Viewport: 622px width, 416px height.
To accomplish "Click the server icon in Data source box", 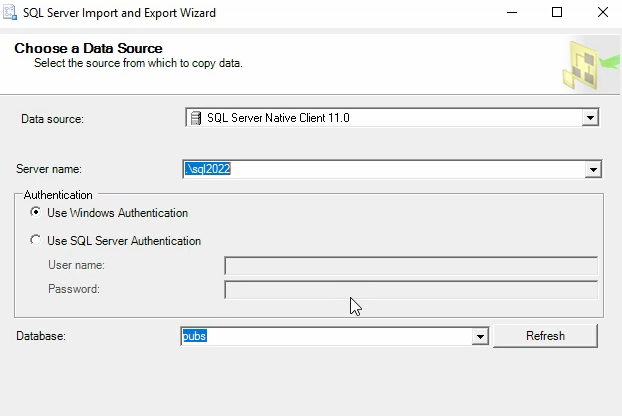I will pos(196,118).
